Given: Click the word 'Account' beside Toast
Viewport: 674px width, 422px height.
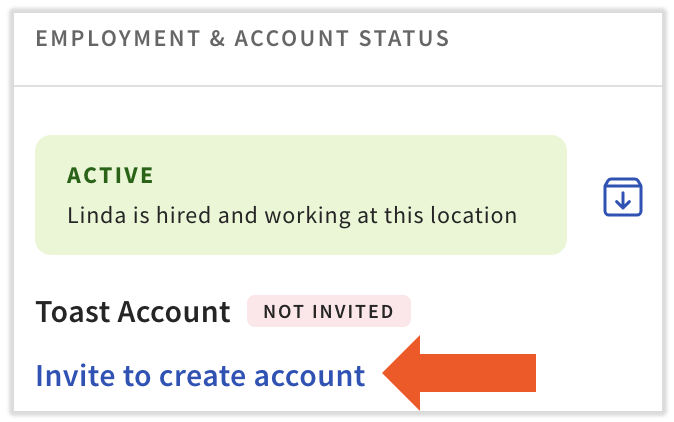Looking at the screenshot, I should coord(175,312).
